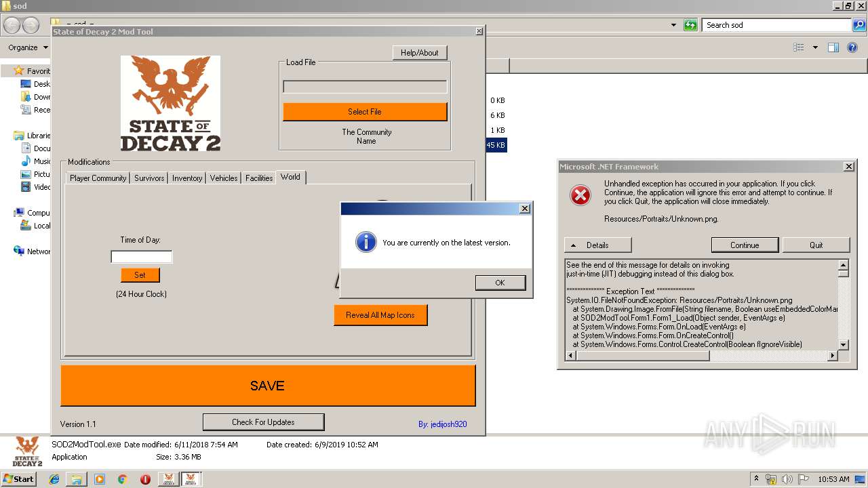This screenshot has height=488, width=868.
Task: Click horizontal scrollbar right arrow in exception text
Action: coord(833,355)
